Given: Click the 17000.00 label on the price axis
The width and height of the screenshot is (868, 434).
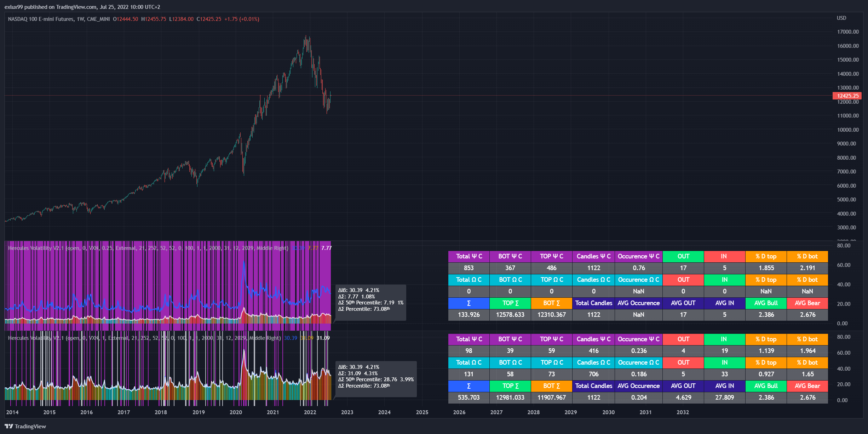Looking at the screenshot, I should tap(847, 32).
